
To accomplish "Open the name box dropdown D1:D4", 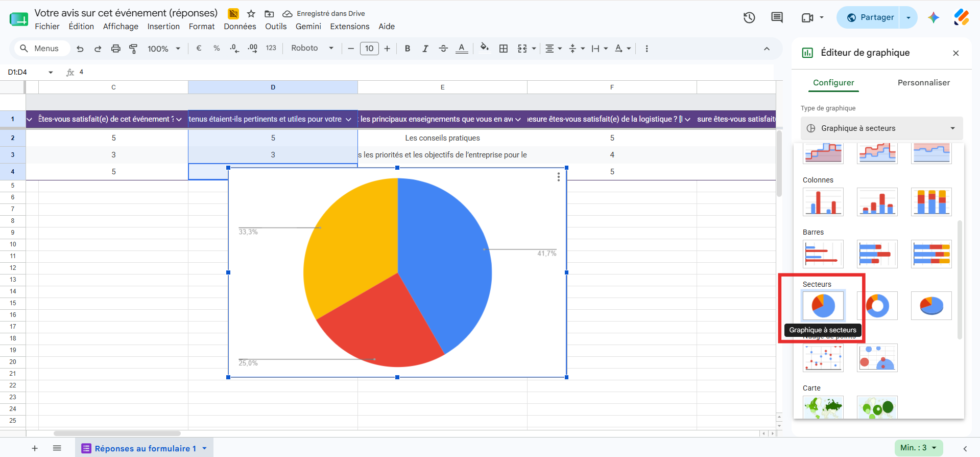I will [51, 73].
